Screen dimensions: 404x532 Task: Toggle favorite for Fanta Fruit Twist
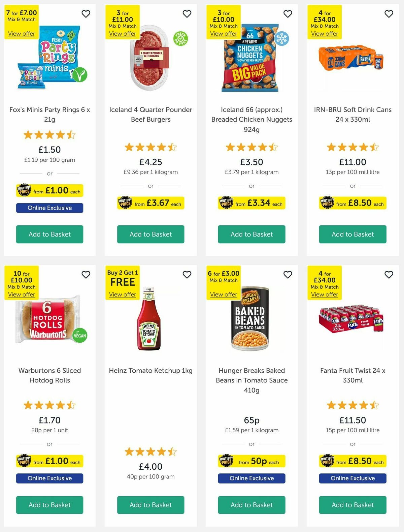(389, 275)
